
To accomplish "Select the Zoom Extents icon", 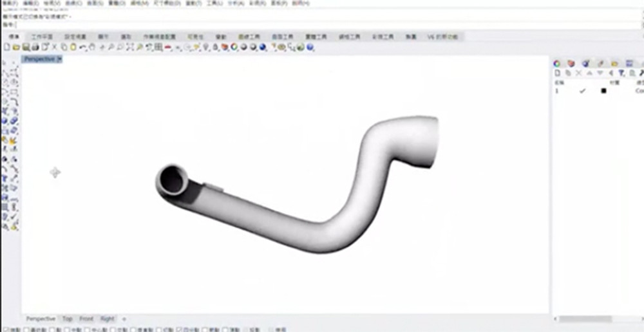I will coord(130,47).
